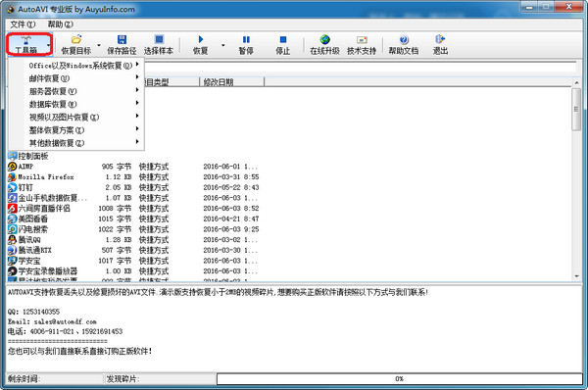Select the 学安宝录像播放器 row
588x390 pixels.
tap(133, 271)
